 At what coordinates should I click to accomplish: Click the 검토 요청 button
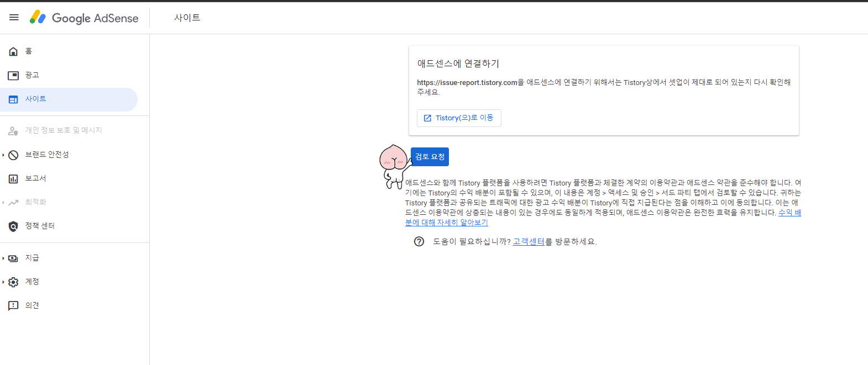(x=430, y=157)
